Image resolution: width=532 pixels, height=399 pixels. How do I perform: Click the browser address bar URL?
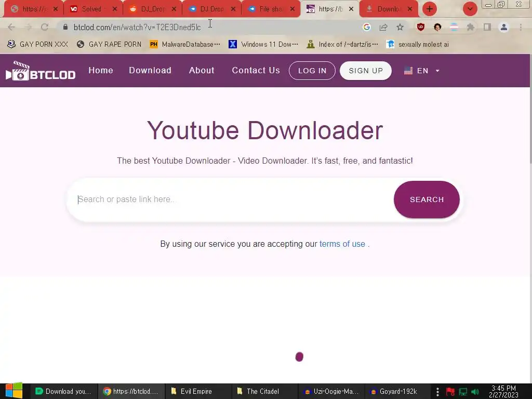pos(137,27)
